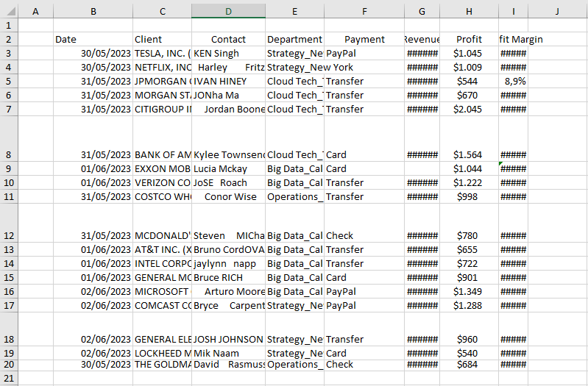Select the BANK OF AM client cell

(162, 139)
